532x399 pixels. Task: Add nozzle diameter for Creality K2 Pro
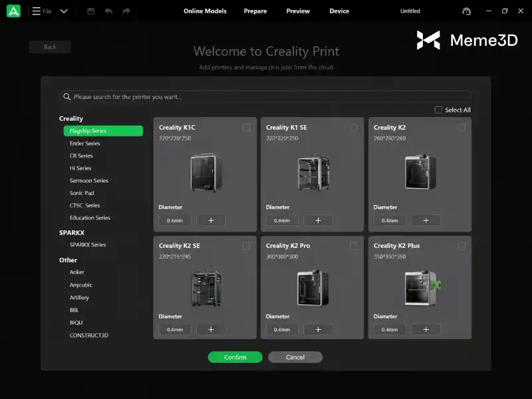pos(319,329)
